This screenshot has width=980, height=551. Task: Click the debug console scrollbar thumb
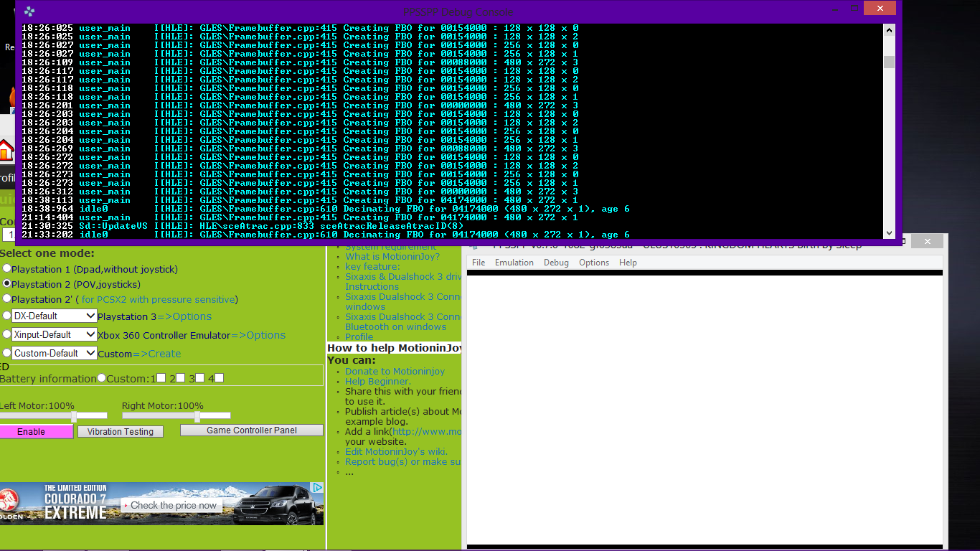click(890, 62)
